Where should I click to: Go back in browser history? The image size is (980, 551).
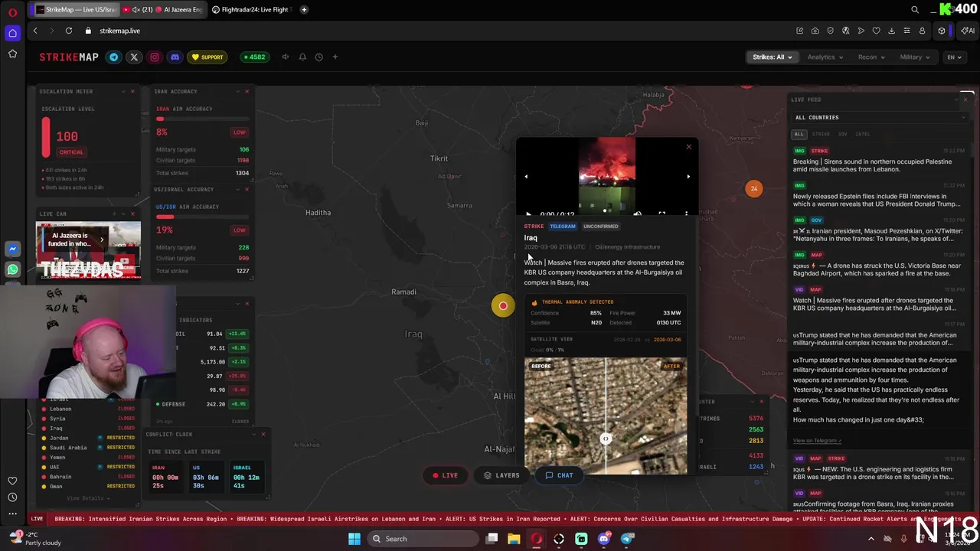(35, 31)
